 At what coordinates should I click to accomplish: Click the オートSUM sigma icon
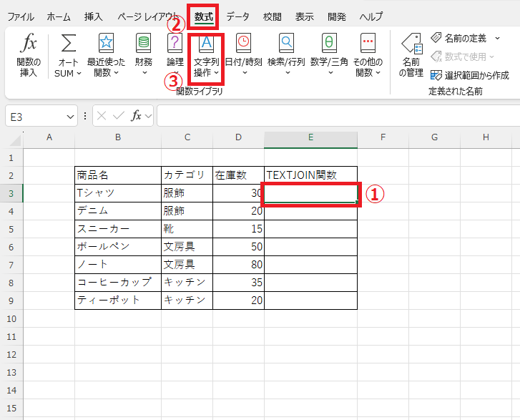point(69,44)
